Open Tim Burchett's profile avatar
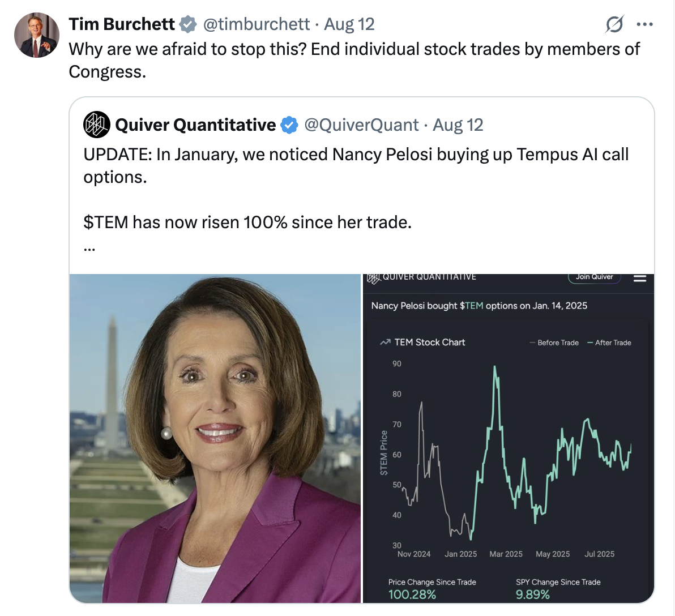Viewport: 675px width, 616px height. point(37,35)
